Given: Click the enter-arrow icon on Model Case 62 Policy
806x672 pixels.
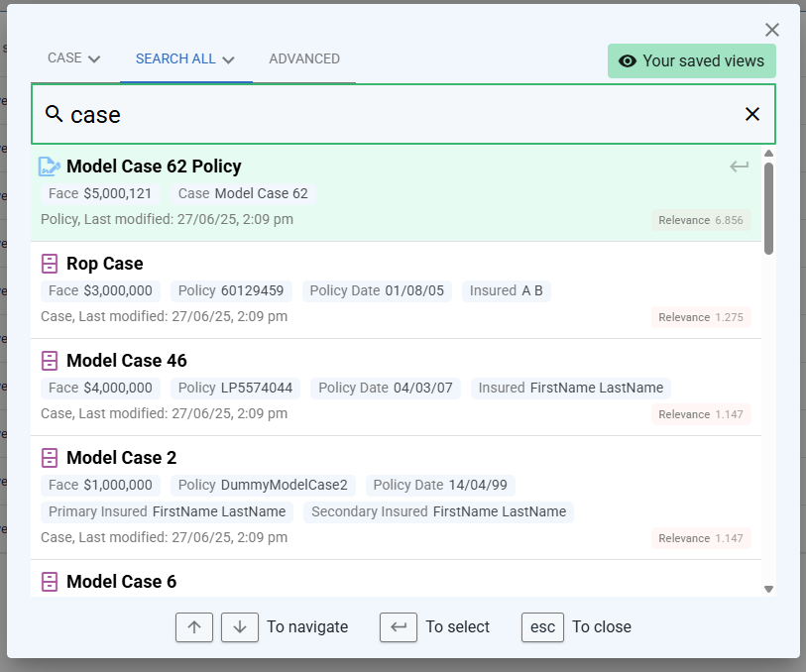Looking at the screenshot, I should [x=739, y=167].
